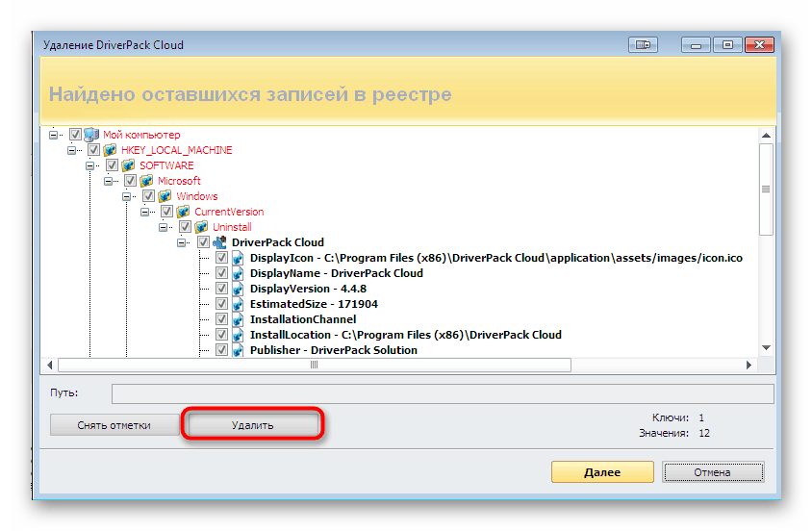This screenshot has height=531, width=812.
Task: Uncheck the DisplayIcon value checkbox
Action: (x=221, y=258)
